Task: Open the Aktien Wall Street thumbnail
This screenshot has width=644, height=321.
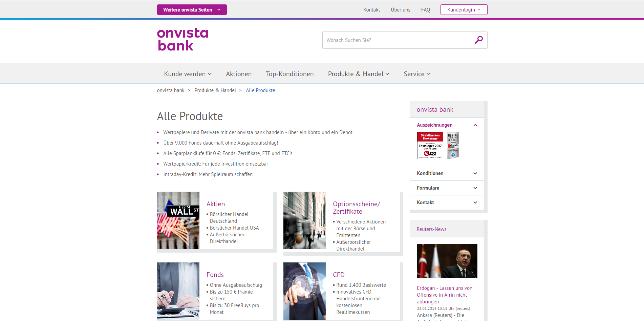Action: 178,220
